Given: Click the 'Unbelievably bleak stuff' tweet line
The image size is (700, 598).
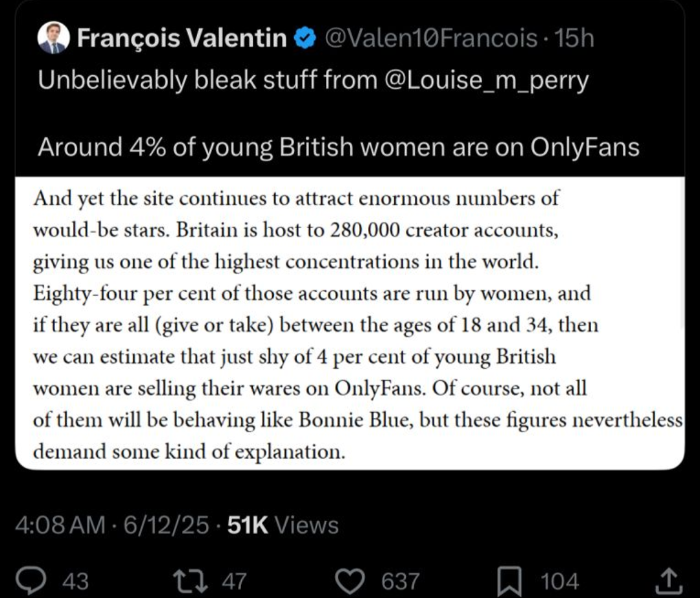Looking at the screenshot, I should click(x=313, y=81).
